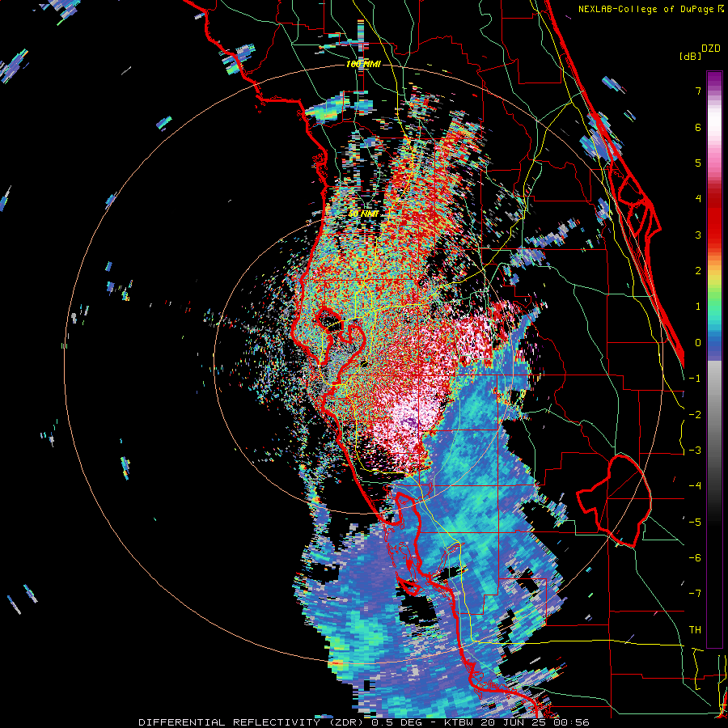Click the TH threshold label on the scale
The width and height of the screenshot is (728, 728).
point(695,629)
